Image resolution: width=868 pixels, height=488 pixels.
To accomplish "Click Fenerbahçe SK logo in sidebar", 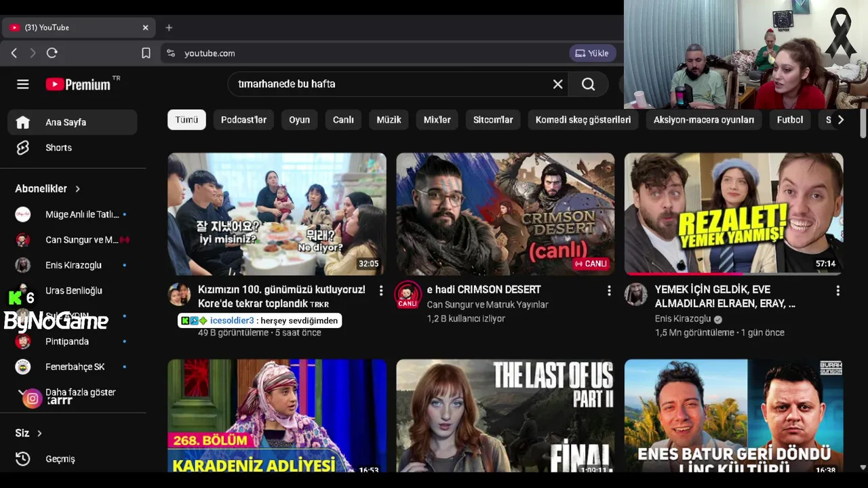I will (23, 367).
